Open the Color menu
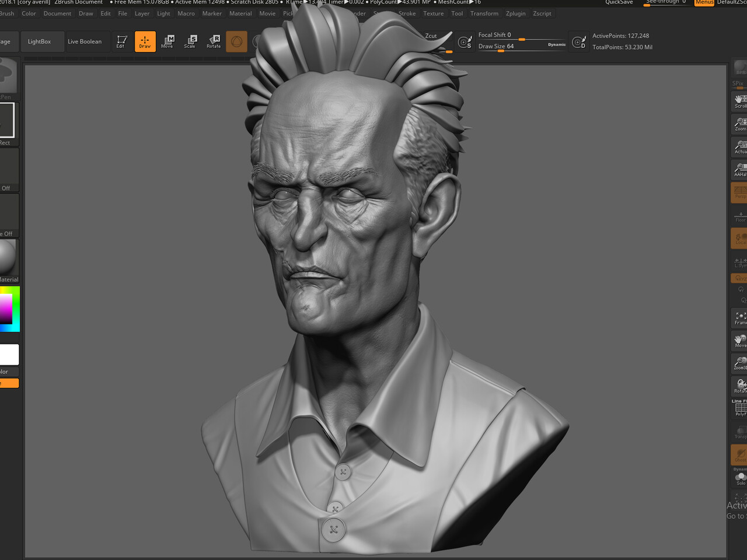The width and height of the screenshot is (747, 560). pyautogui.click(x=29, y=13)
